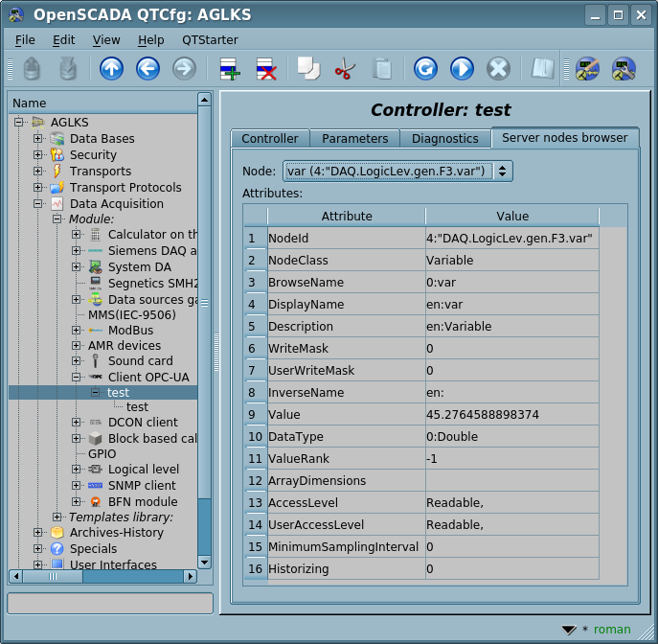The width and height of the screenshot is (658, 644).
Task: Go back with the Previous arrow icon
Action: click(147, 69)
